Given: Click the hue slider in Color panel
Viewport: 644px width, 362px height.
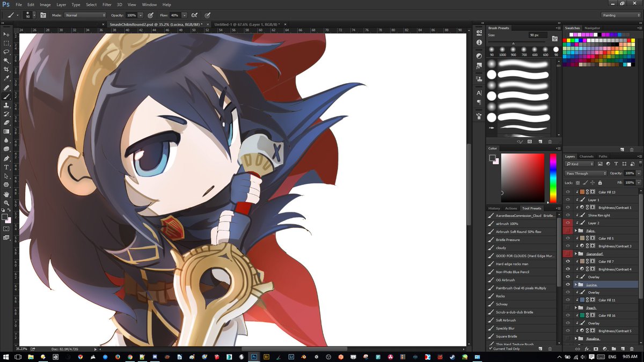Looking at the screenshot, I should 553,178.
